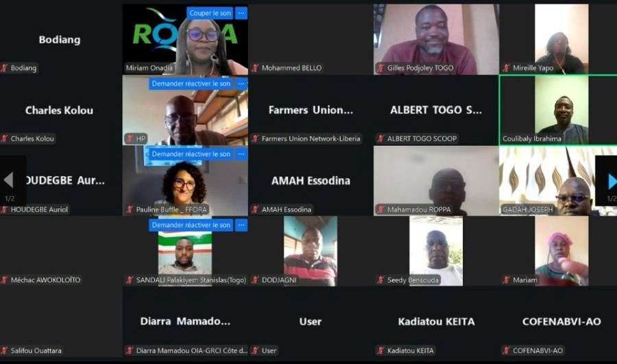Click muted mic icon next to DODJAGNI
The height and width of the screenshot is (364, 617).
click(255, 280)
